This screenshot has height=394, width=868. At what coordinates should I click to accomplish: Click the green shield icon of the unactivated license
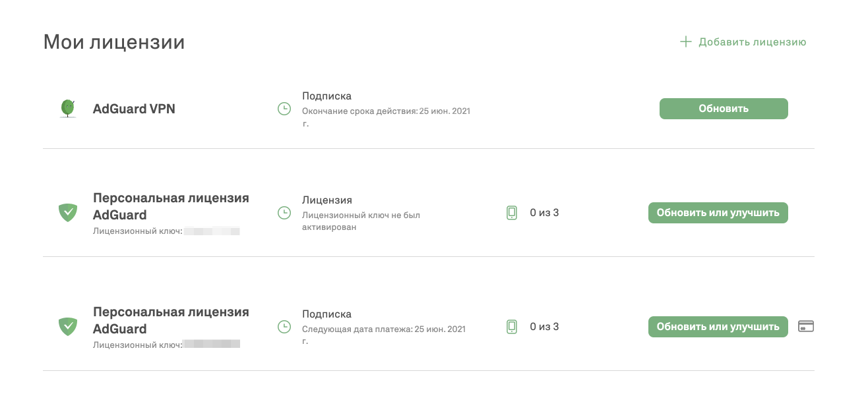(x=68, y=213)
